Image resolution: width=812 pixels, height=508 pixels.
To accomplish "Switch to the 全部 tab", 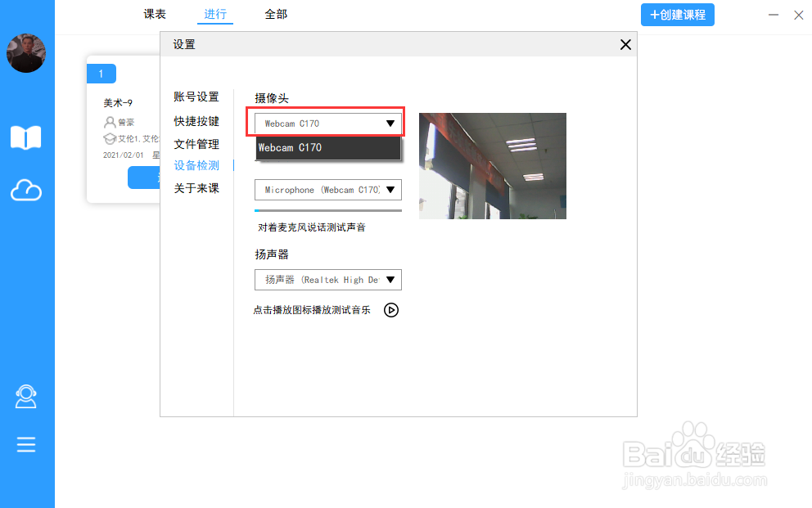I will point(276,14).
